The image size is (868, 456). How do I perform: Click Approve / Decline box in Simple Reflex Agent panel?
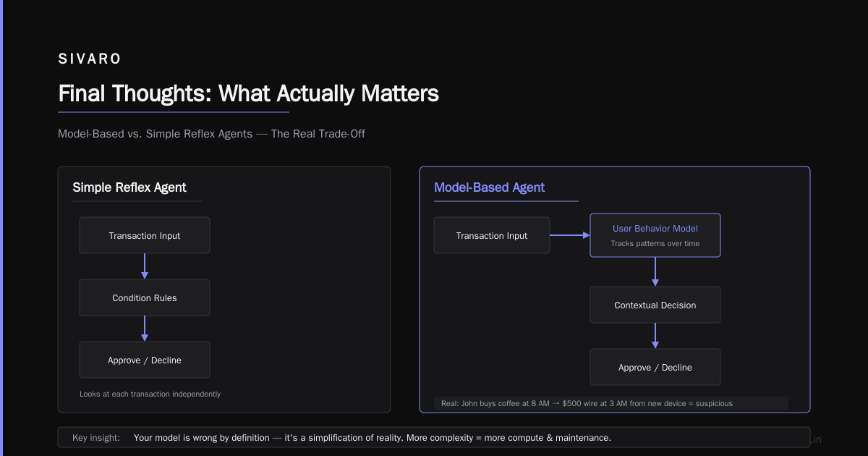click(145, 360)
